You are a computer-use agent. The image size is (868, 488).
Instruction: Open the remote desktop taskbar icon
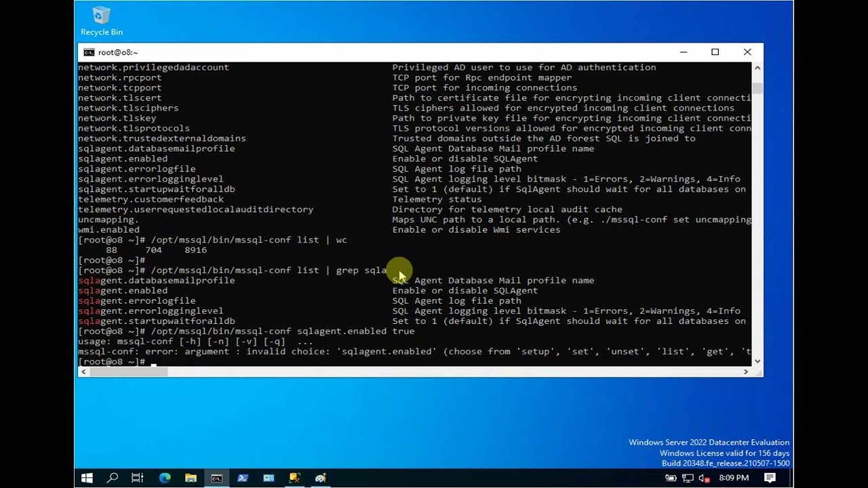pos(269,478)
